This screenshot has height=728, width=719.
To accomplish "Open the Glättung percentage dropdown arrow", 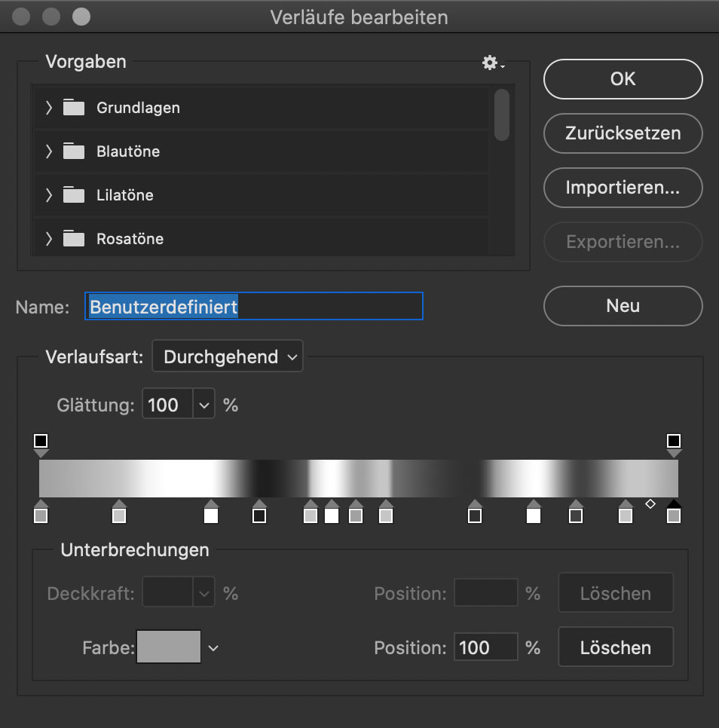I will click(203, 405).
